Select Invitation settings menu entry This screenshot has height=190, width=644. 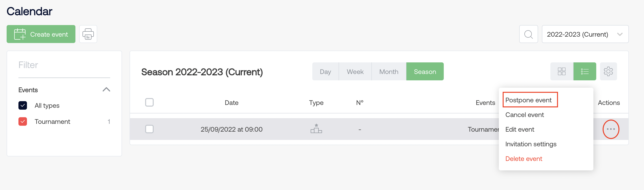(x=531, y=144)
